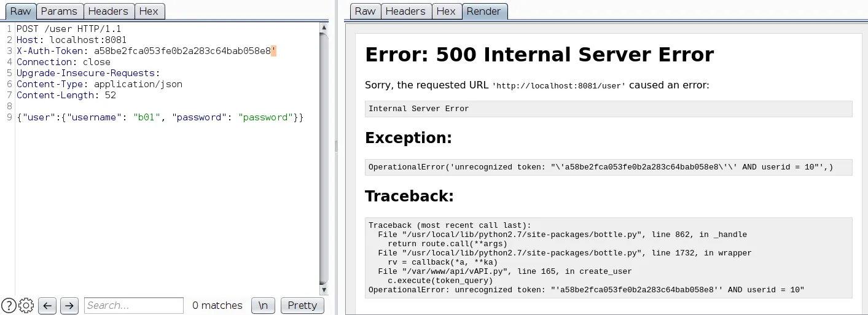Select the request Raw tab
The width and height of the screenshot is (868, 315).
20,11
